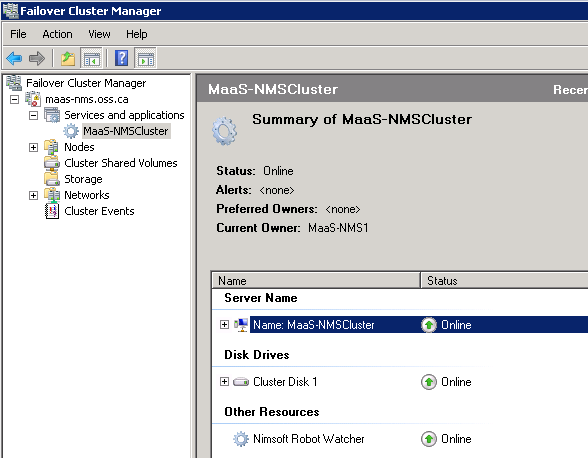This screenshot has width=588, height=458.
Task: Select Services and applications in tree
Action: click(x=124, y=115)
